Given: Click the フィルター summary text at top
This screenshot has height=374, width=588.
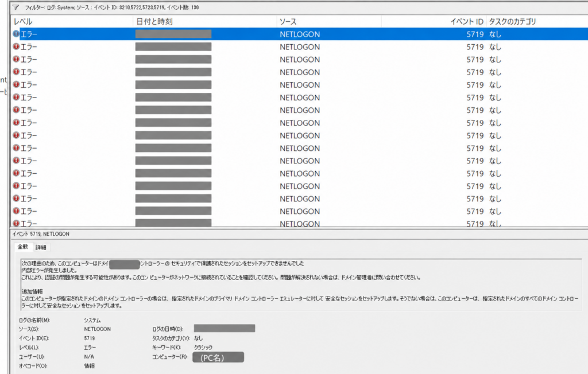Looking at the screenshot, I should click(112, 7).
